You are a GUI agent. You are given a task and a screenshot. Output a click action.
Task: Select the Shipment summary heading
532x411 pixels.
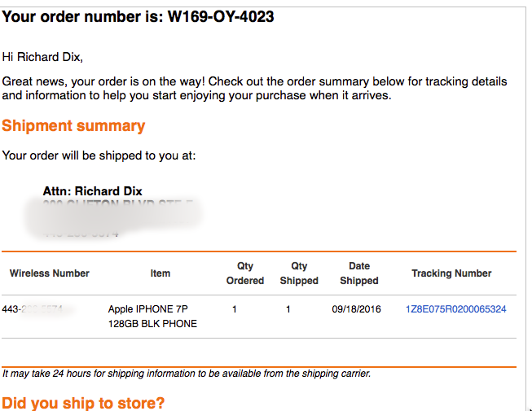tap(73, 126)
